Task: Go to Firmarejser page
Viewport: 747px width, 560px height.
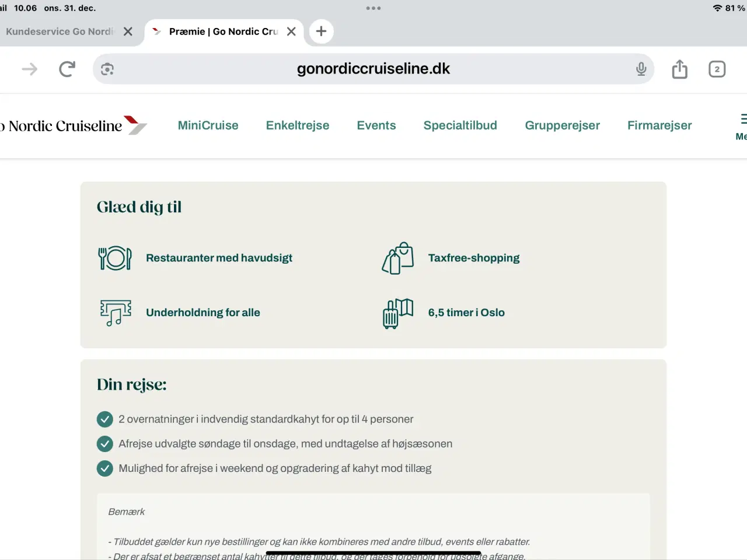Action: coord(659,125)
